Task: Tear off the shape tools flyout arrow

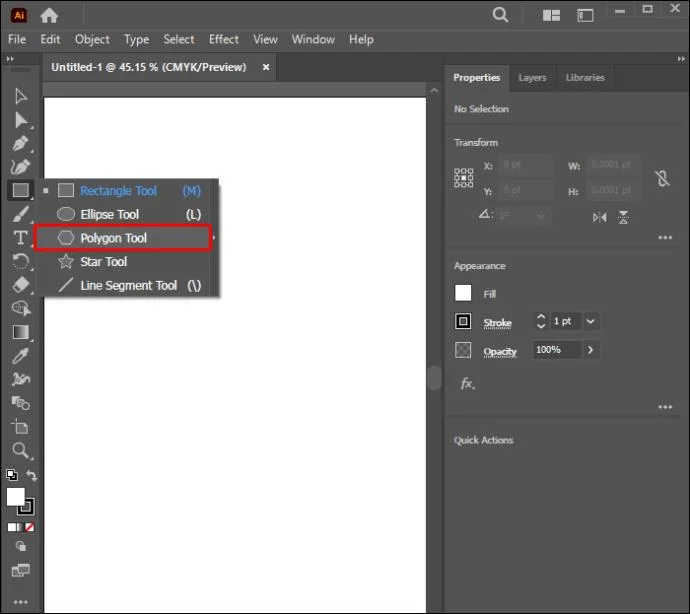Action: (214, 238)
